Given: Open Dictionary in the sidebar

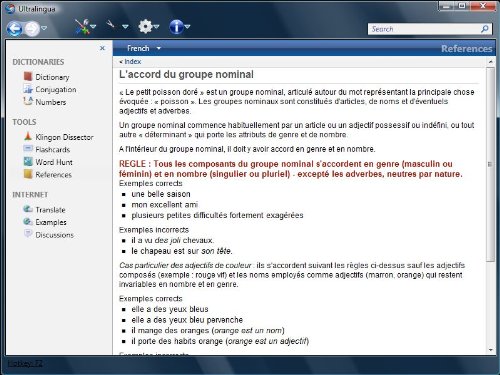Looking at the screenshot, I should [52, 77].
